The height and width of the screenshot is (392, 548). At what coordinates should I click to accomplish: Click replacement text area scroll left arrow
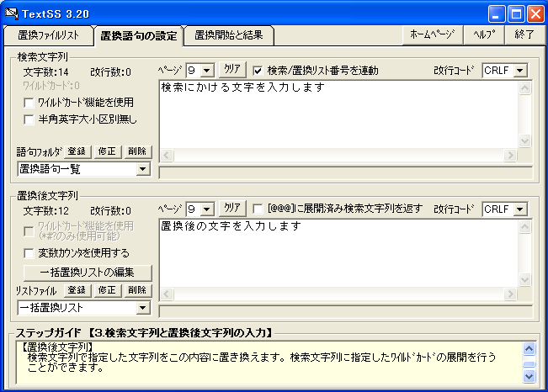[167, 294]
